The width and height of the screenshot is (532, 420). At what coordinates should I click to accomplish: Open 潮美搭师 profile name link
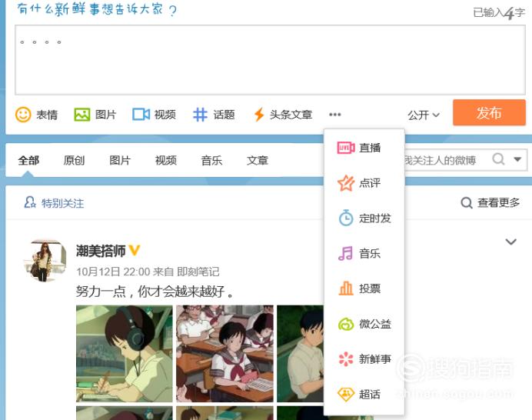(x=101, y=251)
